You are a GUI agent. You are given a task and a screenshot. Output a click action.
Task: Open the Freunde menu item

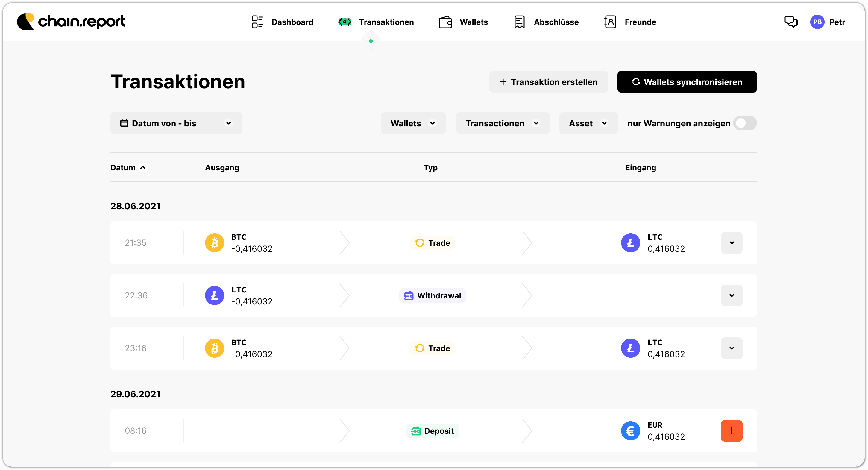[x=640, y=22]
